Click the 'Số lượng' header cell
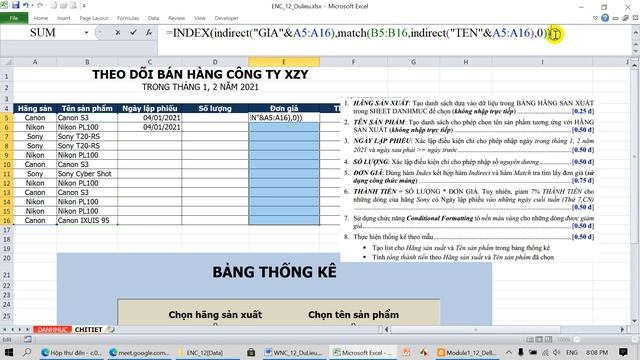The width and height of the screenshot is (640, 360). [215, 108]
